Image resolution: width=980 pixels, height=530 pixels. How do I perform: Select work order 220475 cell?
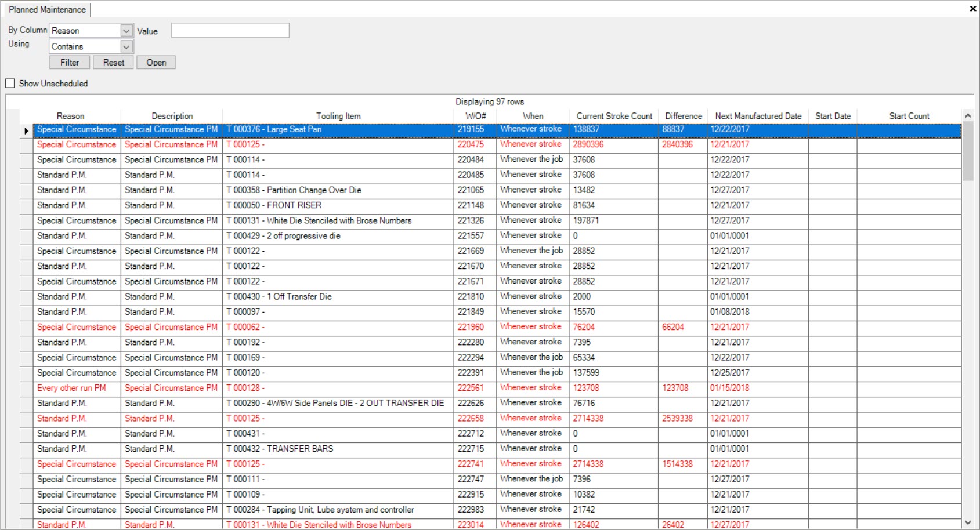coord(475,145)
